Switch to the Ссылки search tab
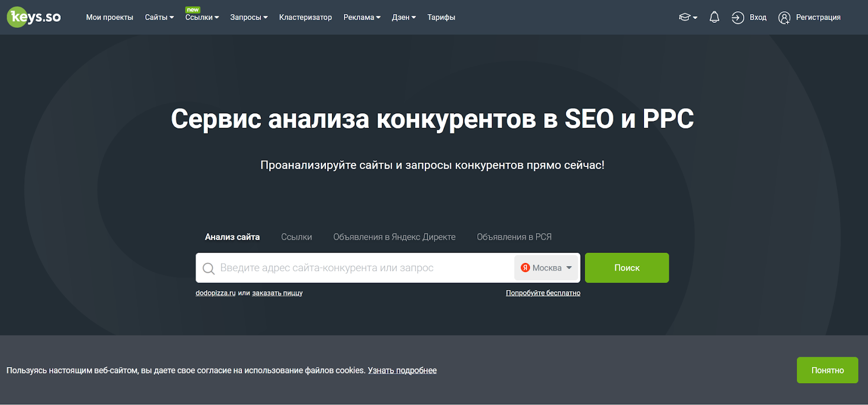868x405 pixels. tap(296, 237)
